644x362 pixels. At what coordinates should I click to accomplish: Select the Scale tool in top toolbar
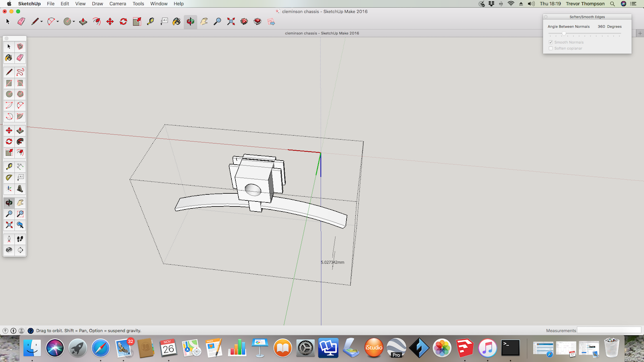point(137,22)
